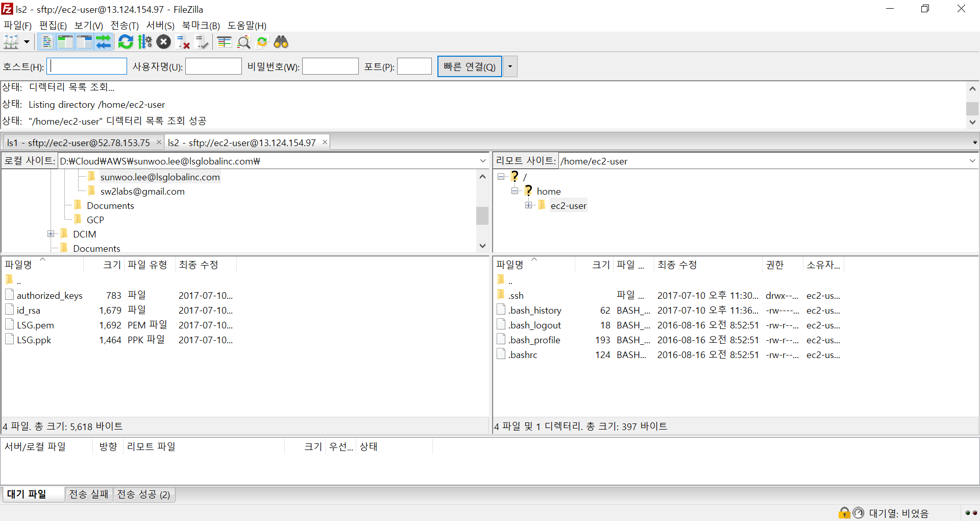
Task: Collapse the root / node in remote tree
Action: pyautogui.click(x=501, y=177)
